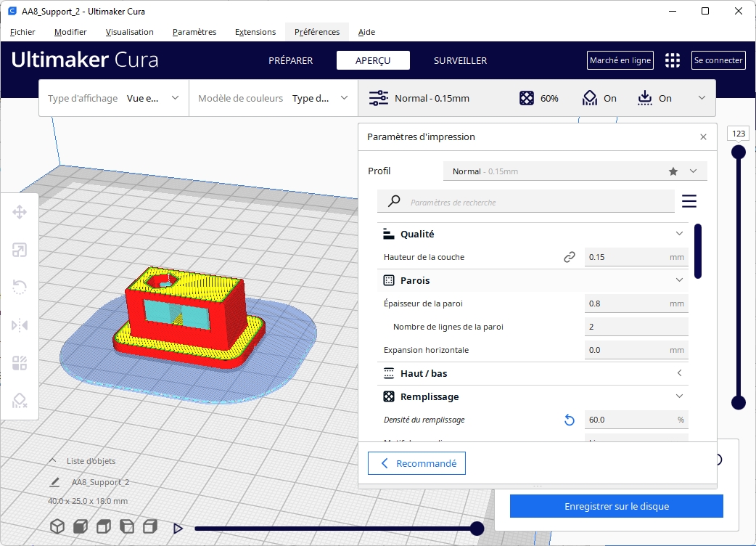
Task: Play the layer simulation
Action: [178, 529]
